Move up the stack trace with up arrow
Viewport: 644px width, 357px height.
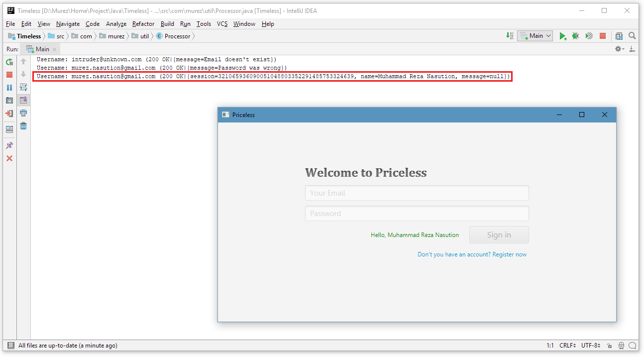23,62
